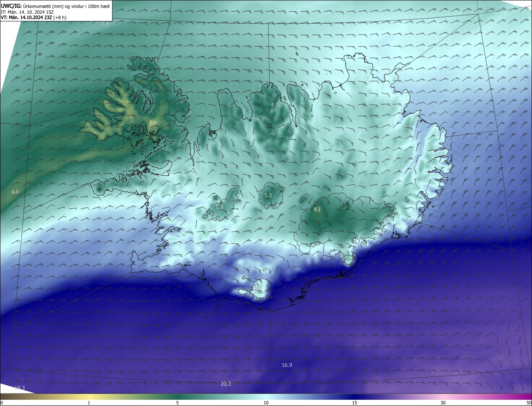This screenshot has width=532, height=406.
Task: Click the 4.0 value label at the west edge
Action: click(x=15, y=192)
